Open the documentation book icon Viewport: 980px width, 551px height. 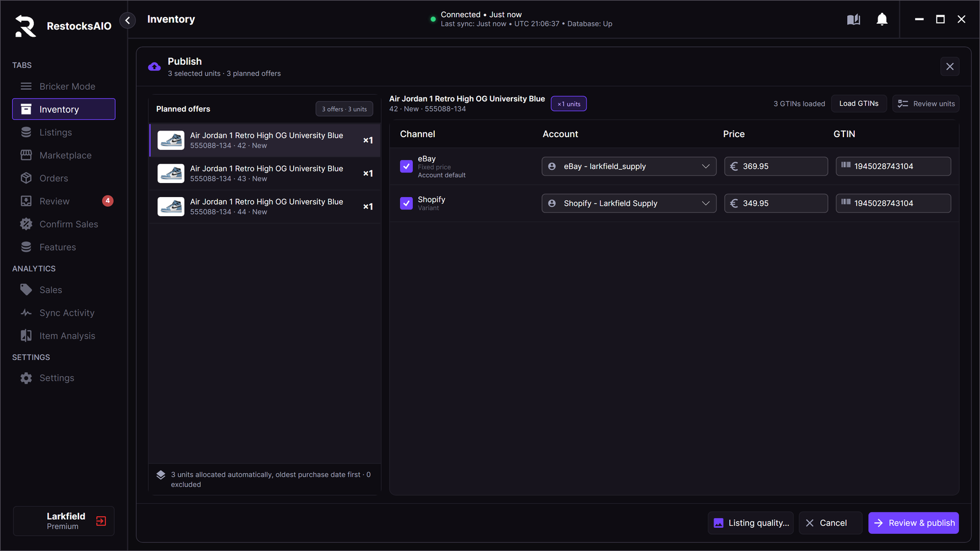tap(853, 20)
